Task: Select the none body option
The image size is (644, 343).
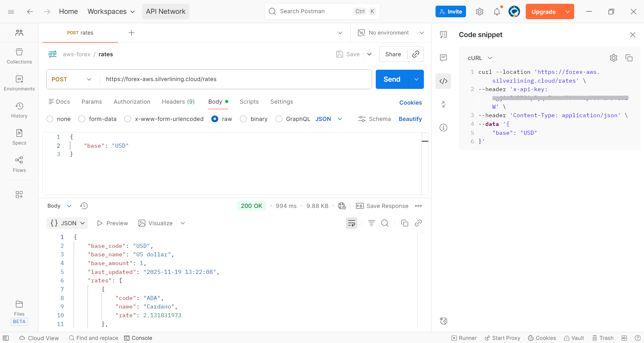Action: coord(50,119)
